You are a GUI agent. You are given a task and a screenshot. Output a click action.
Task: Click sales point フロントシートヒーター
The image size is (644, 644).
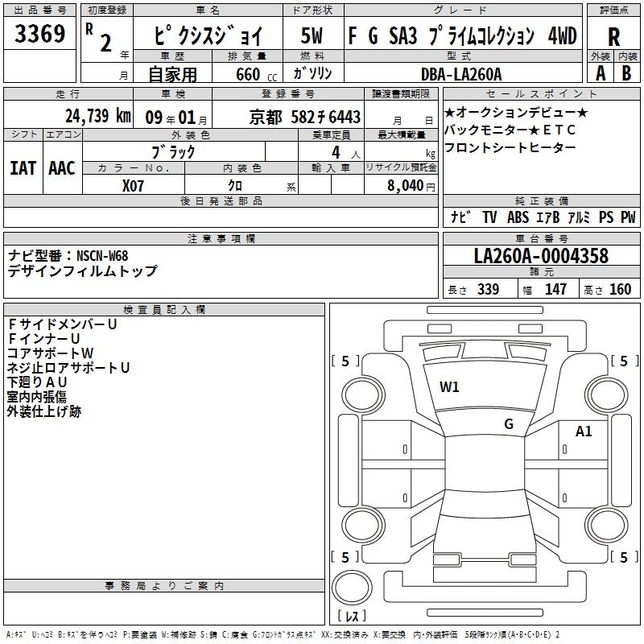510,147
